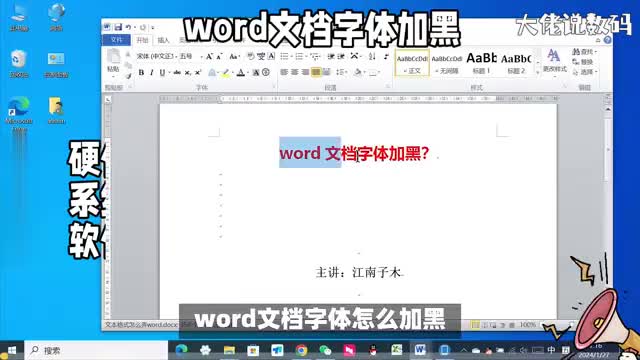Image resolution: width=640 pixels, height=360 pixels.
Task: Toggle Underline formatting button
Action: point(162,73)
